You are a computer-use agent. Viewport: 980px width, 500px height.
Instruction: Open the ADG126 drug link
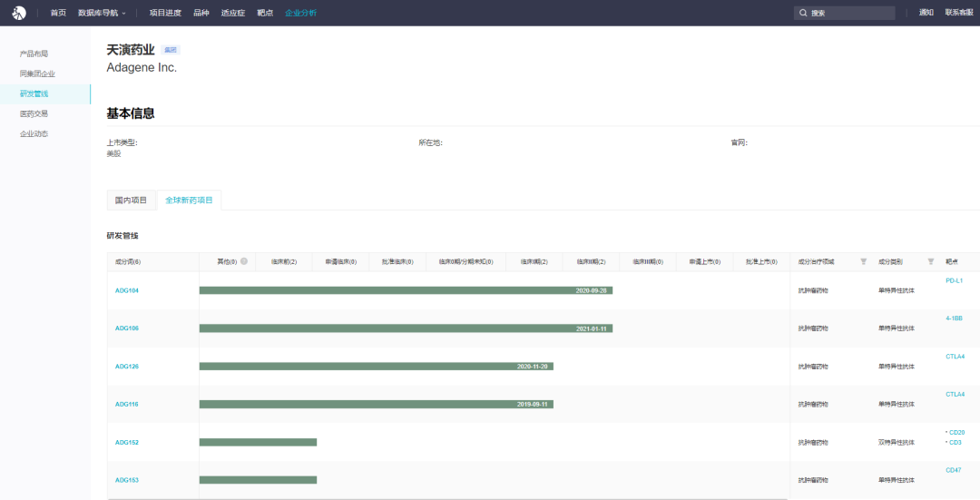(127, 367)
